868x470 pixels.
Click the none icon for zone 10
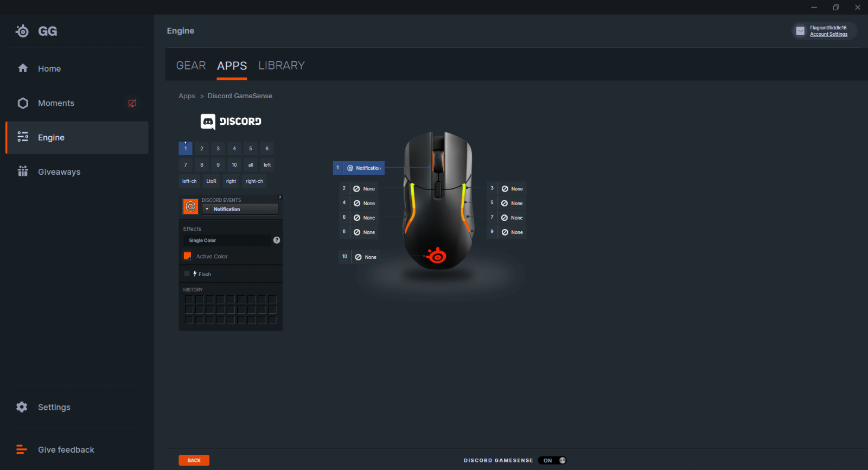point(358,257)
